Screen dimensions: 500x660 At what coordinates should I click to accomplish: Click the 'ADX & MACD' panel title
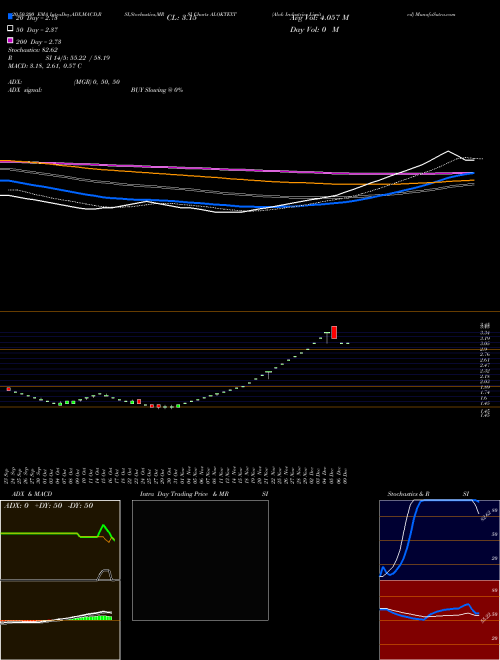(32, 494)
